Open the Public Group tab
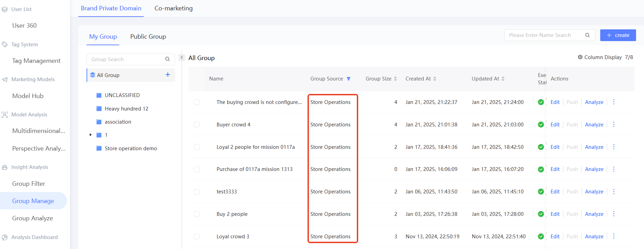 (x=148, y=37)
